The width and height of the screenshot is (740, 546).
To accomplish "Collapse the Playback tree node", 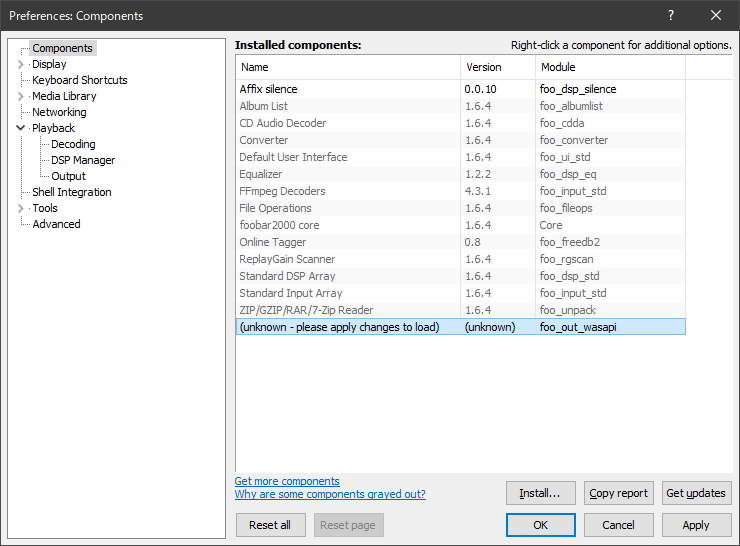I will (x=21, y=128).
